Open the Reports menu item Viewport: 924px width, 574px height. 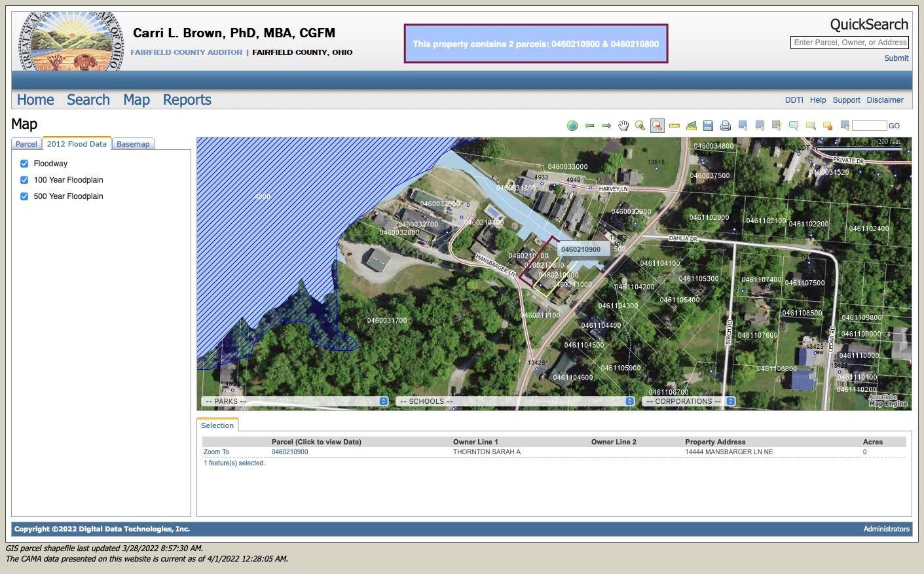click(187, 99)
